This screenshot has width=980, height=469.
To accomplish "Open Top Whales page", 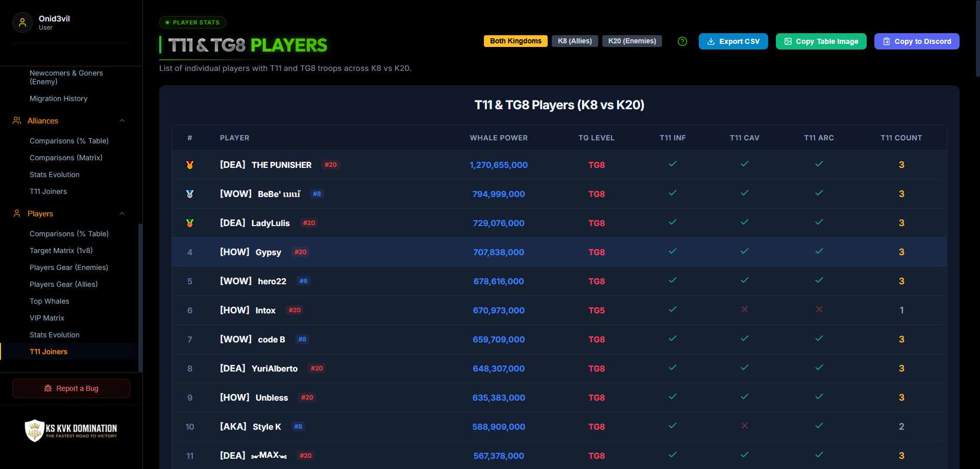I will tap(50, 301).
